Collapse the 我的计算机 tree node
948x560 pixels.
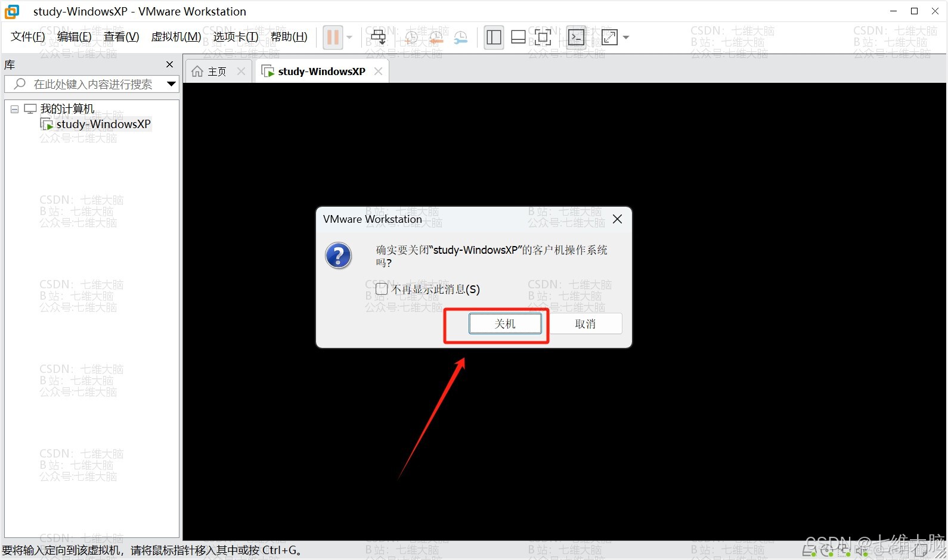point(14,110)
